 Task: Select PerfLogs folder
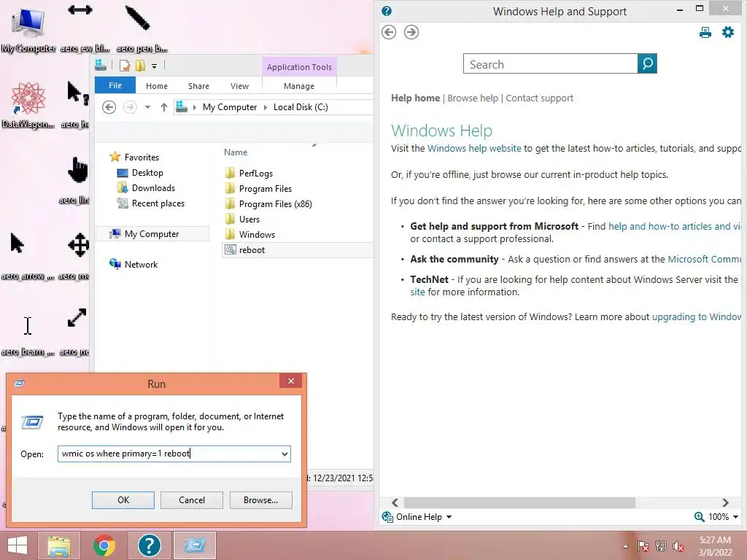pos(256,174)
